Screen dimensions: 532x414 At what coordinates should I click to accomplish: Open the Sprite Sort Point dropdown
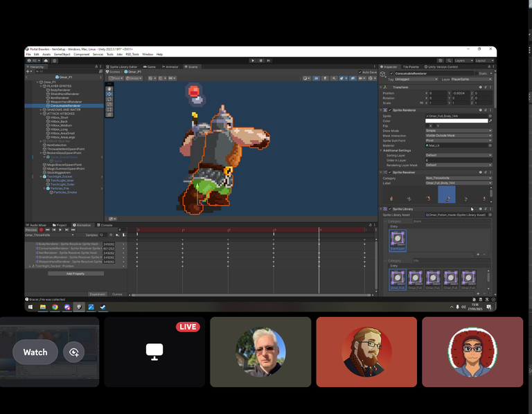pos(459,141)
